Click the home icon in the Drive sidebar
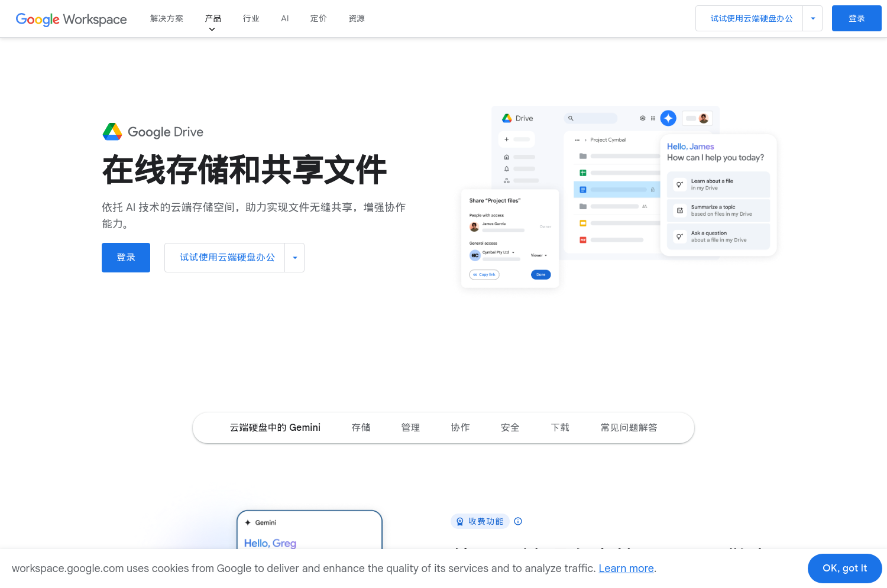887x588 pixels. (x=506, y=157)
